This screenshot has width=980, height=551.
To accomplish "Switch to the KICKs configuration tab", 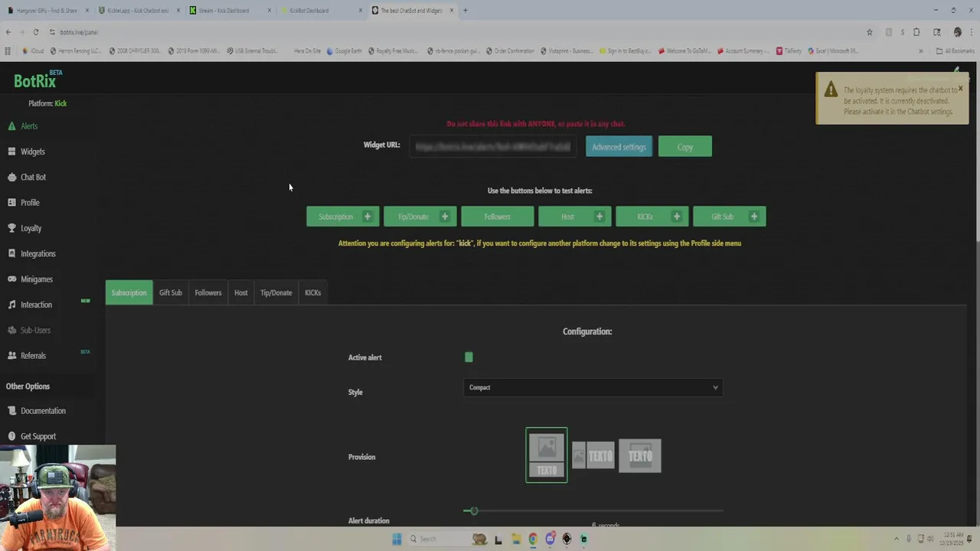I will [x=313, y=292].
